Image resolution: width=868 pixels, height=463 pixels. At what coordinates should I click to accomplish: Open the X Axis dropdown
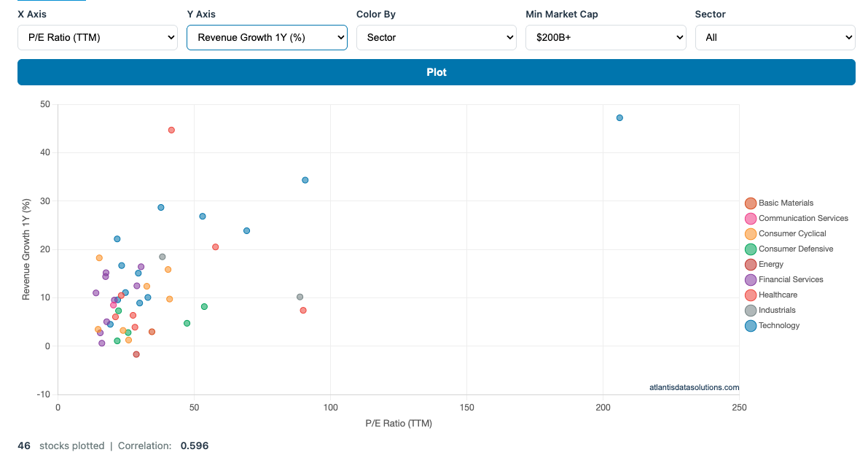(97, 37)
